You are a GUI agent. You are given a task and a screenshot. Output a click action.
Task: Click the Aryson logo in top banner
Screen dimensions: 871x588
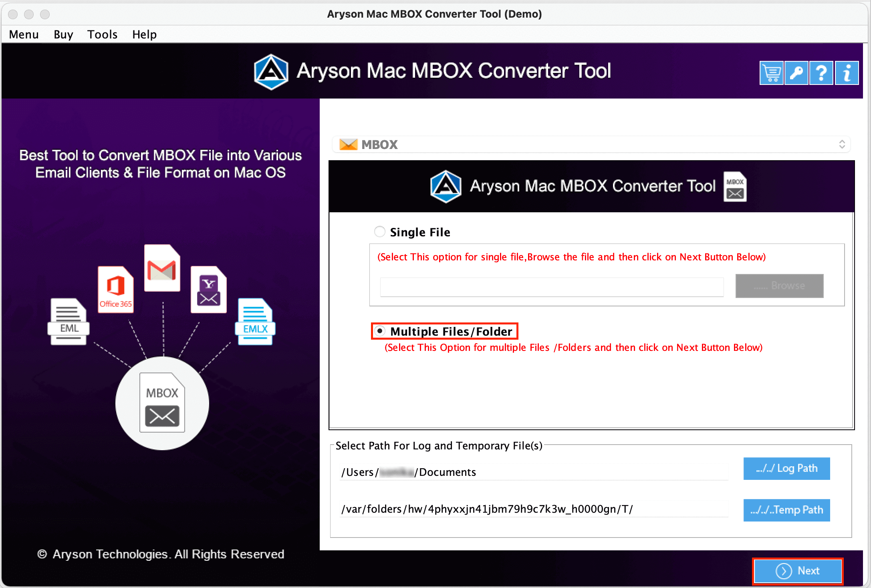[271, 72]
